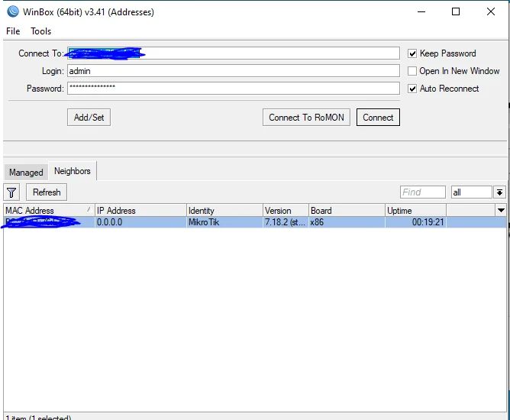Viewport: 510px width, 420px height.
Task: Enable Open In New Window checkbox
Action: click(412, 71)
